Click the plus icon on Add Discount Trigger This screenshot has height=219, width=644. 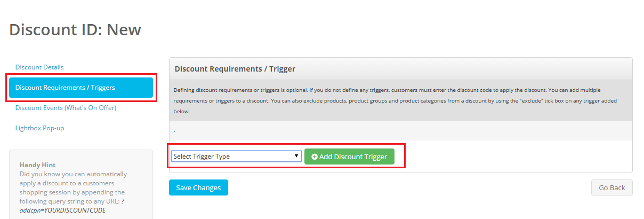[315, 157]
